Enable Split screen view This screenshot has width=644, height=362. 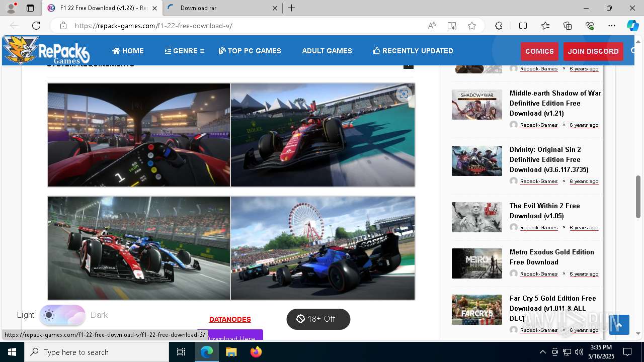tap(523, 26)
